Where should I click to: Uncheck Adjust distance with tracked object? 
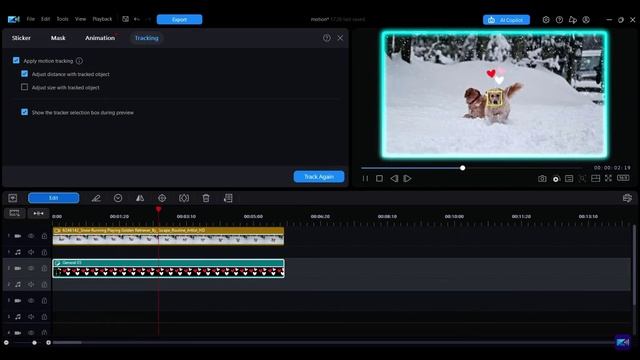point(24,74)
